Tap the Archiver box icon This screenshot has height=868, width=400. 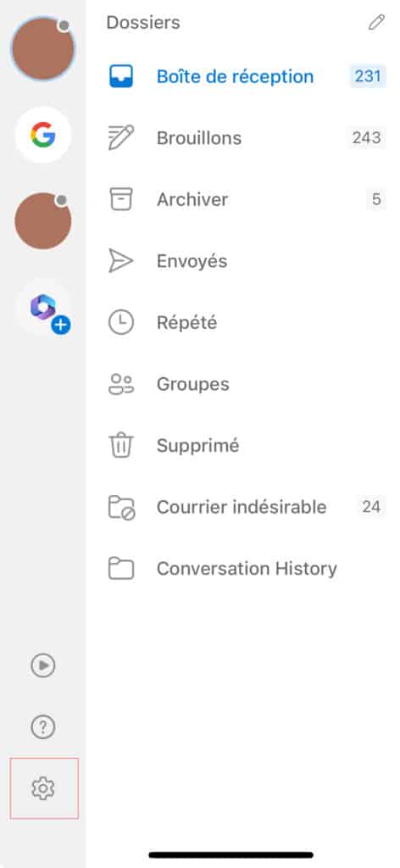pyautogui.click(x=120, y=199)
